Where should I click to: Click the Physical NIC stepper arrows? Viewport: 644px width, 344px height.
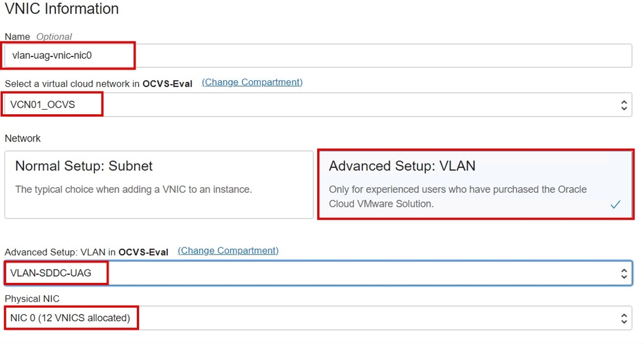(624, 317)
